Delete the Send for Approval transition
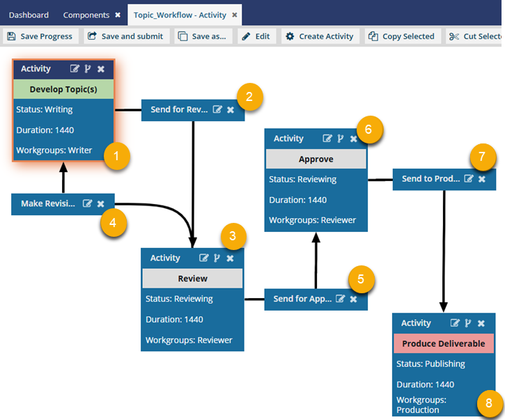The width and height of the screenshot is (505, 420). pos(354,299)
